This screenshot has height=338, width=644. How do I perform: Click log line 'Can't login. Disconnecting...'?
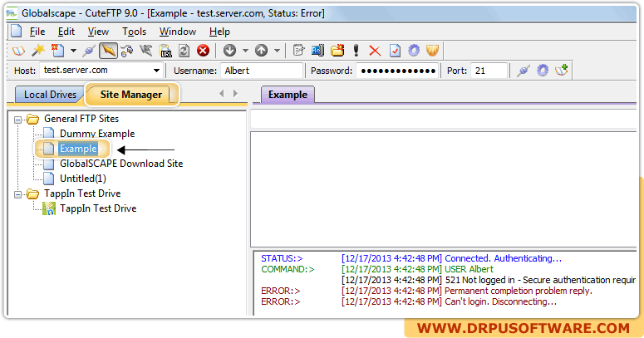click(x=501, y=301)
